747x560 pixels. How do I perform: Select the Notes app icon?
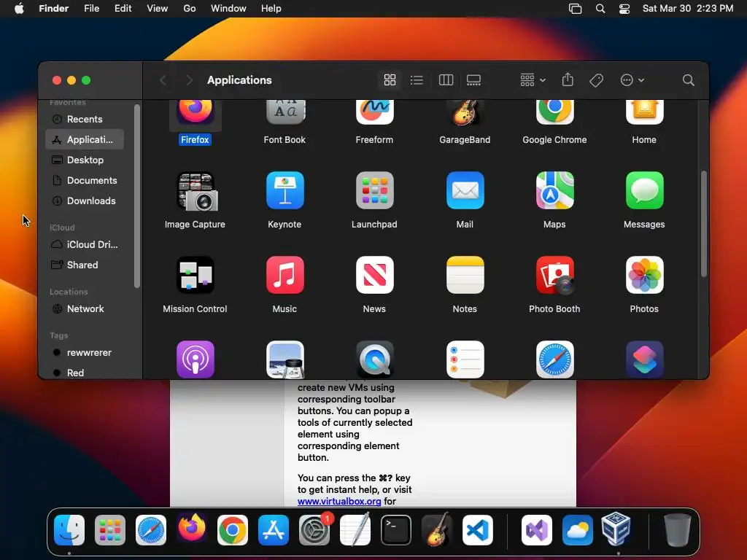(465, 275)
